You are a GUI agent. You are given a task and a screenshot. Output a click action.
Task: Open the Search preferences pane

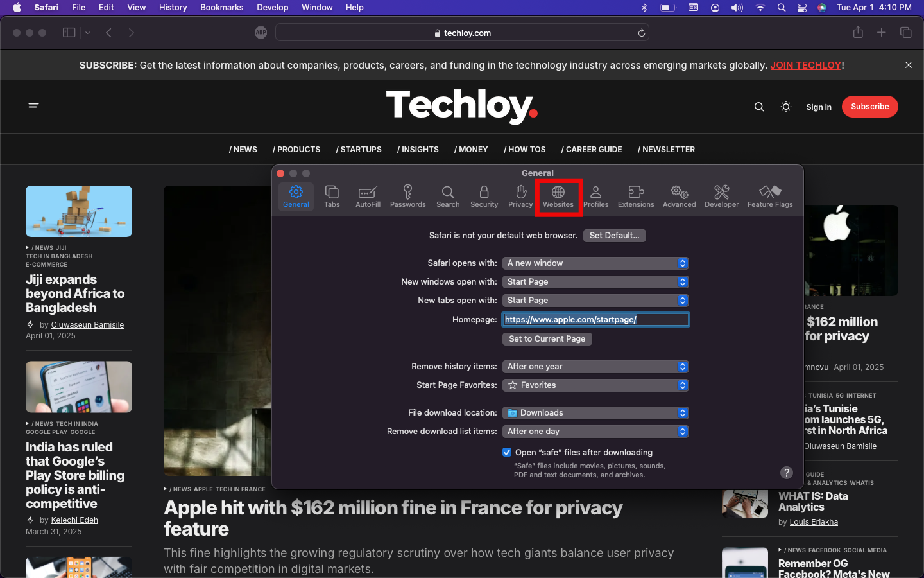pyautogui.click(x=448, y=197)
